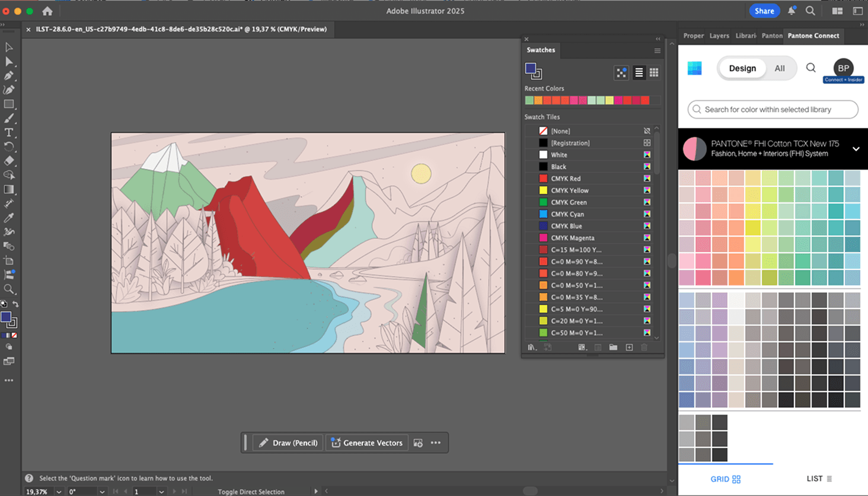Switch Swatches panel to list view

click(639, 72)
